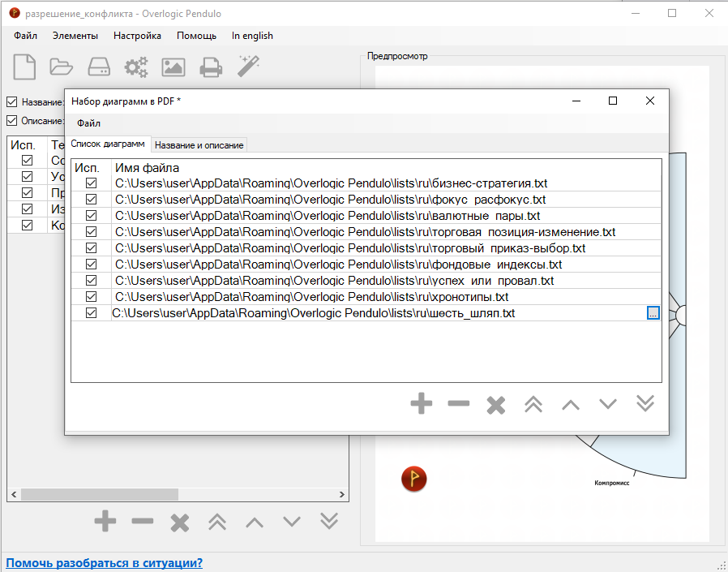Image resolution: width=728 pixels, height=572 pixels.
Task: Click scrollbar left arrow in main list
Action: tap(14, 494)
